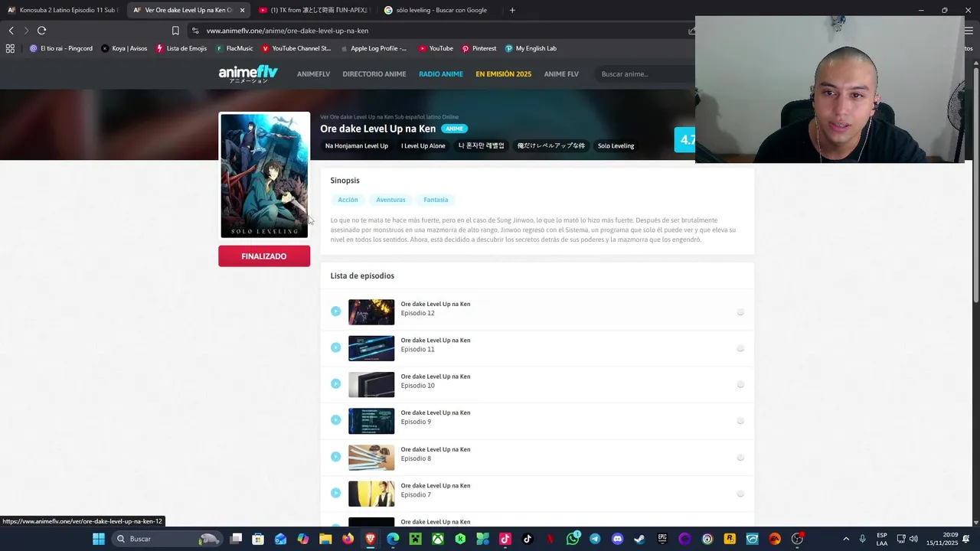980x551 pixels.
Task: Mark Episodio 10 as watched toggle
Action: [740, 384]
